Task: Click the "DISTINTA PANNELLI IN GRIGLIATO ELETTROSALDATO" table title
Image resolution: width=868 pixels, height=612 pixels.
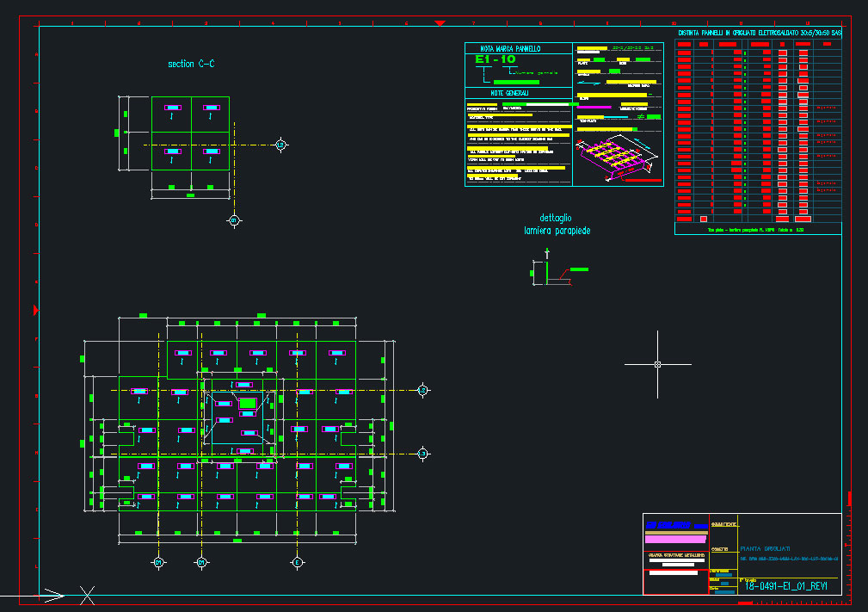Action: 760,34
